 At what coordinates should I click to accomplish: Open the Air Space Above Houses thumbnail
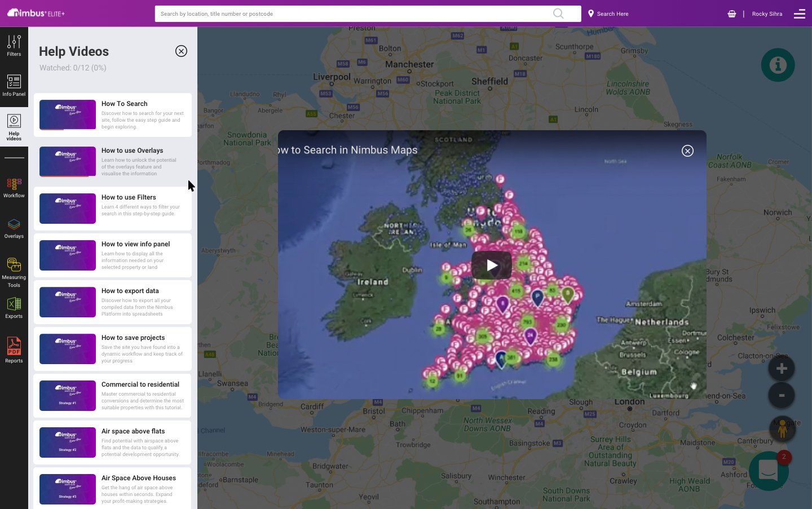68,489
